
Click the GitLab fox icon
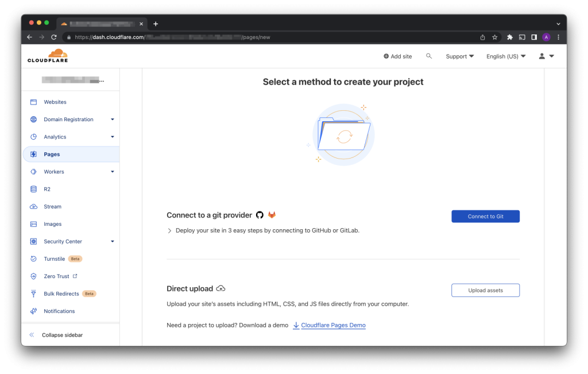point(272,215)
